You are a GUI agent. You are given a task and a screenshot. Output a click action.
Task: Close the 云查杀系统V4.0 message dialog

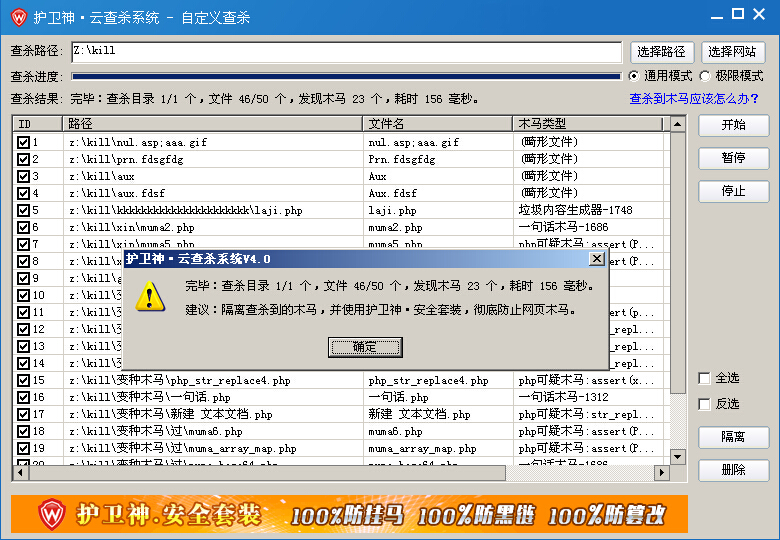[596, 259]
